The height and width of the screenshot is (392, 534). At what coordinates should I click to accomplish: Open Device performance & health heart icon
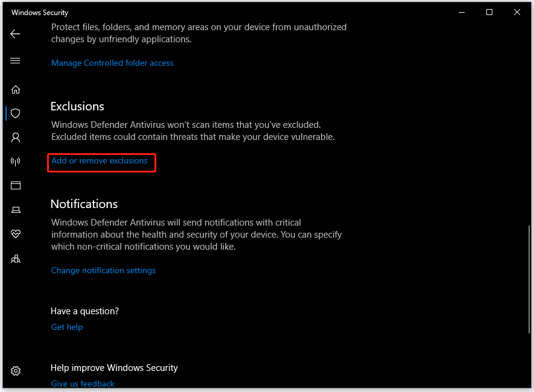pyautogui.click(x=15, y=234)
